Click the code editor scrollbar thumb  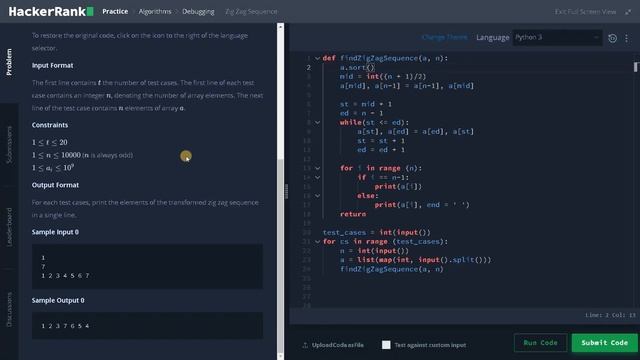tap(636, 67)
